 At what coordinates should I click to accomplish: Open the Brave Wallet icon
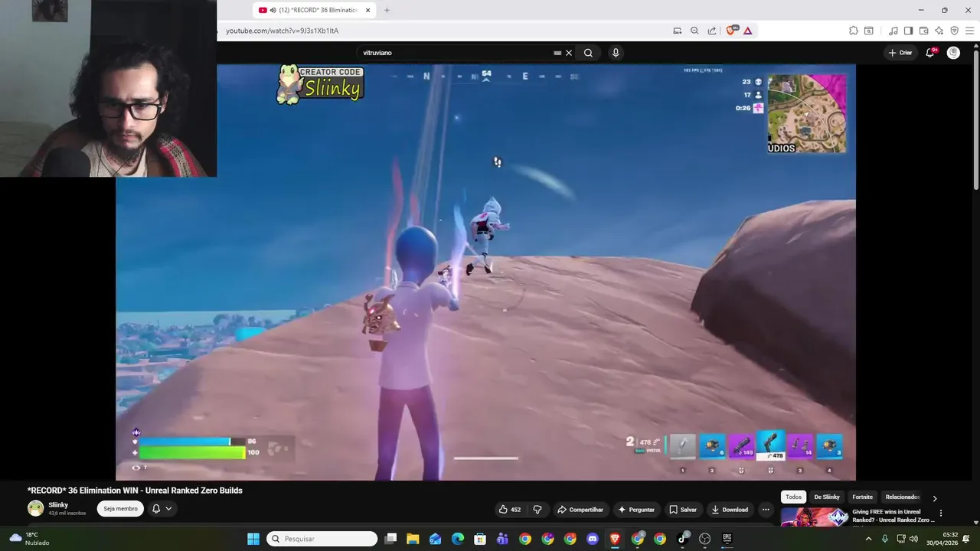pos(924,31)
